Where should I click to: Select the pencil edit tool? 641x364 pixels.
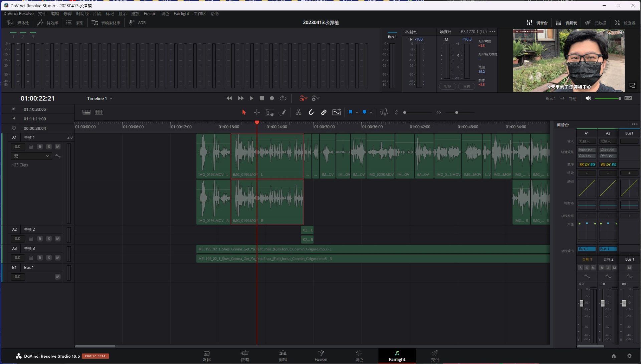[x=282, y=112]
